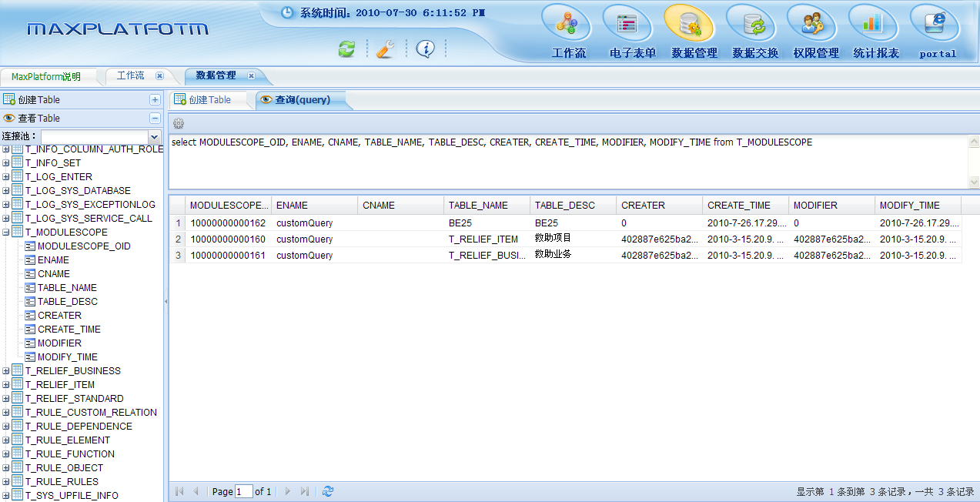Select the 查询(query) inner tab
The height and width of the screenshot is (502, 980).
coord(303,100)
